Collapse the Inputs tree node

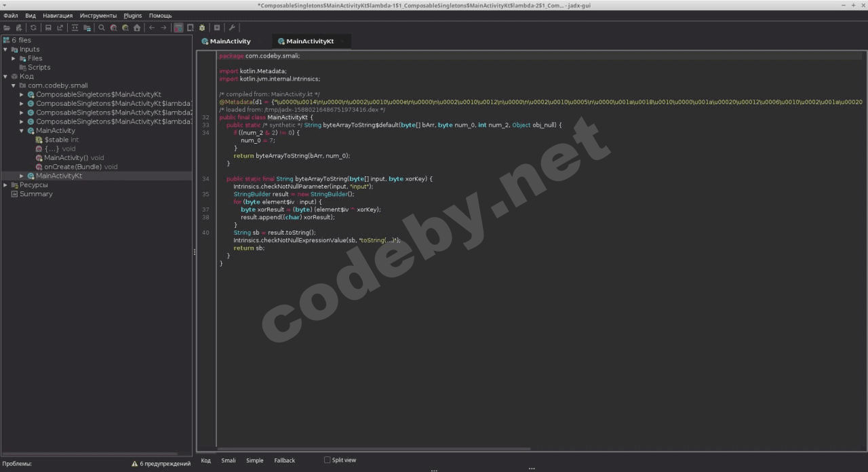coord(5,50)
